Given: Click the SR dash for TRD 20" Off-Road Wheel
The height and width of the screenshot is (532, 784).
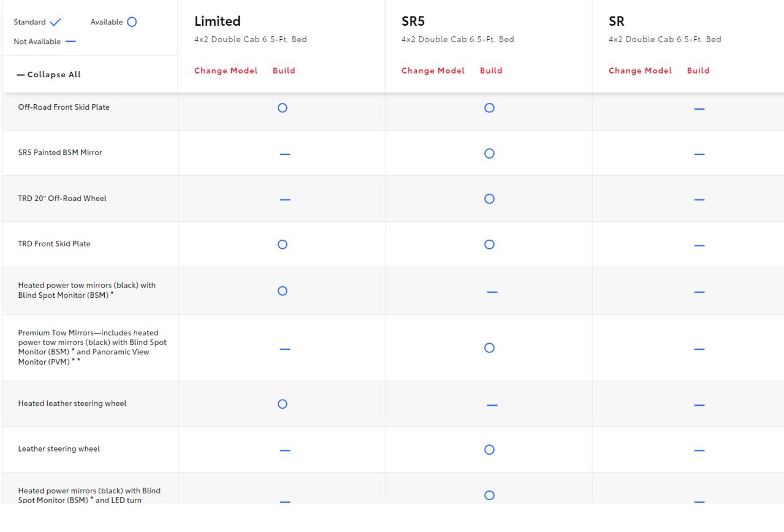Looking at the screenshot, I should [x=699, y=200].
